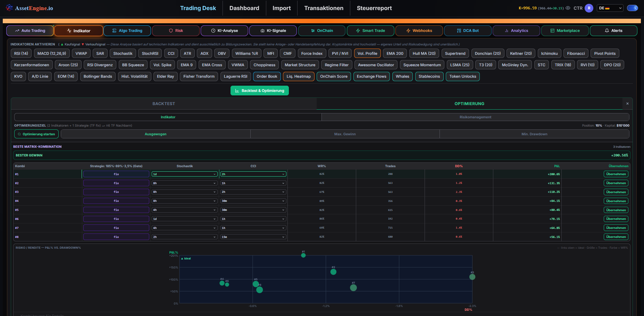Go to the Dashboard menu

(x=244, y=8)
